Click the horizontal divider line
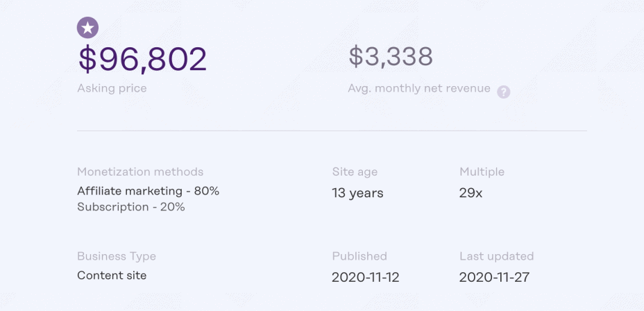The image size is (644, 311). pos(332,131)
